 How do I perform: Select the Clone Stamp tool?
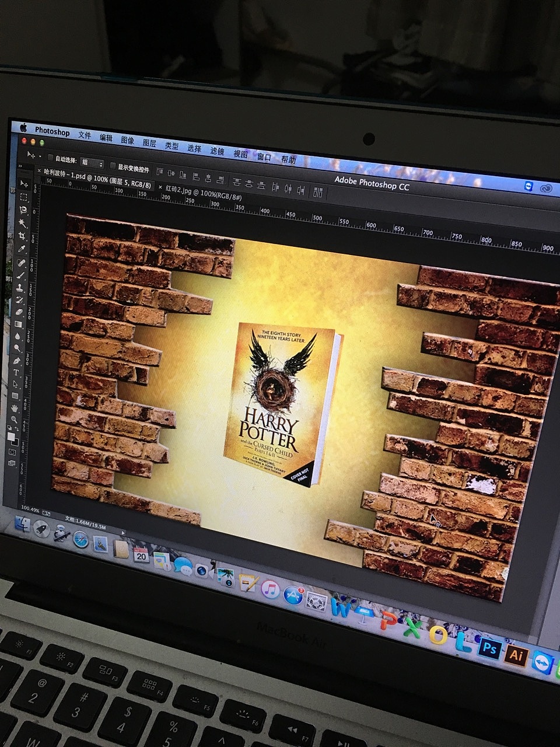click(x=20, y=288)
